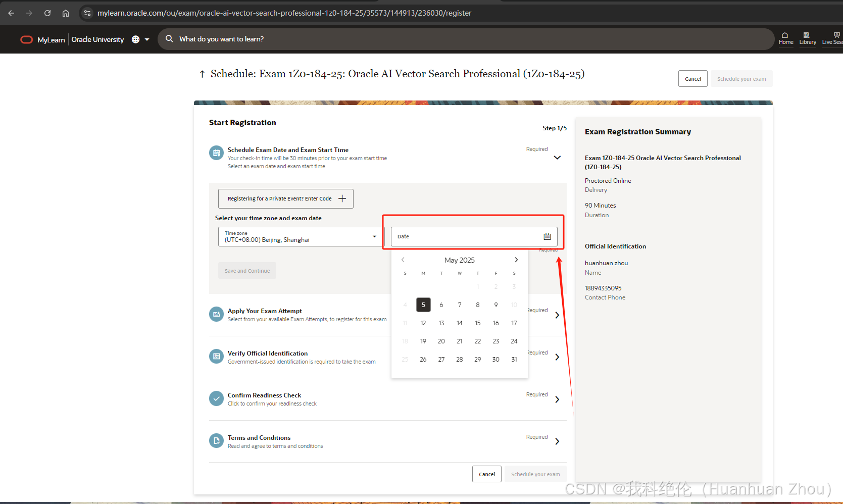The image size is (843, 504).
Task: Click the calendar icon in Date field
Action: point(547,236)
